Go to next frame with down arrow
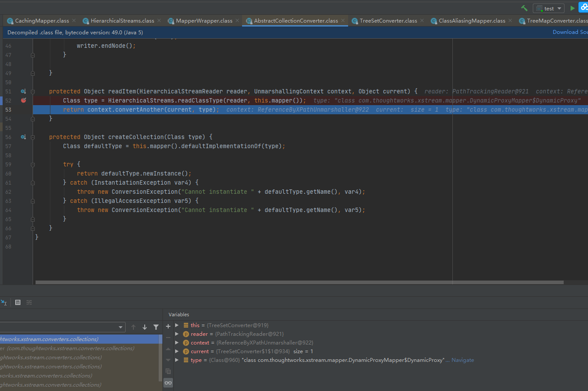 [x=145, y=327]
